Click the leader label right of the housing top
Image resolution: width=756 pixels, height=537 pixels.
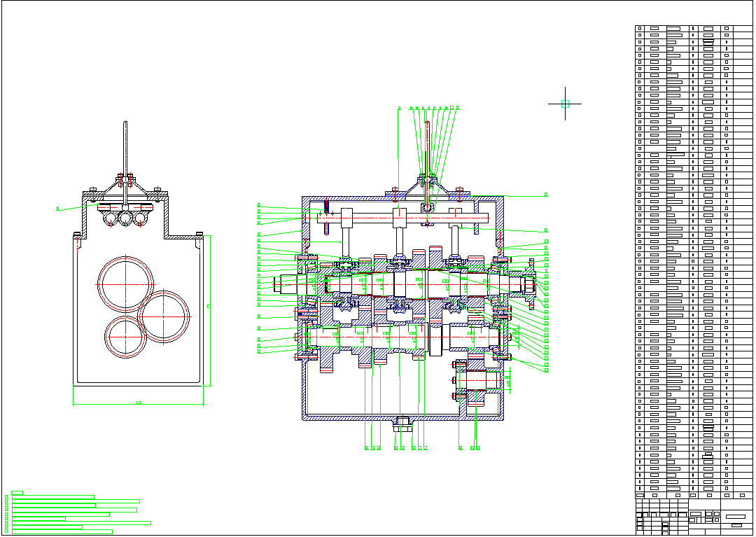tap(546, 195)
